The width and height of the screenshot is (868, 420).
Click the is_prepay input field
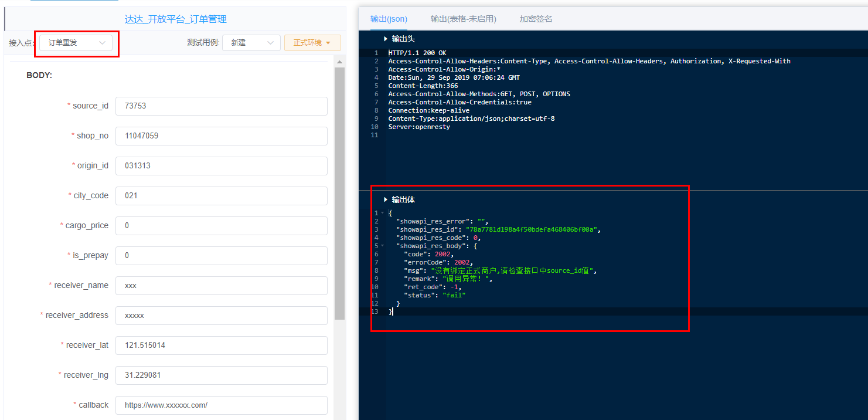pyautogui.click(x=222, y=256)
